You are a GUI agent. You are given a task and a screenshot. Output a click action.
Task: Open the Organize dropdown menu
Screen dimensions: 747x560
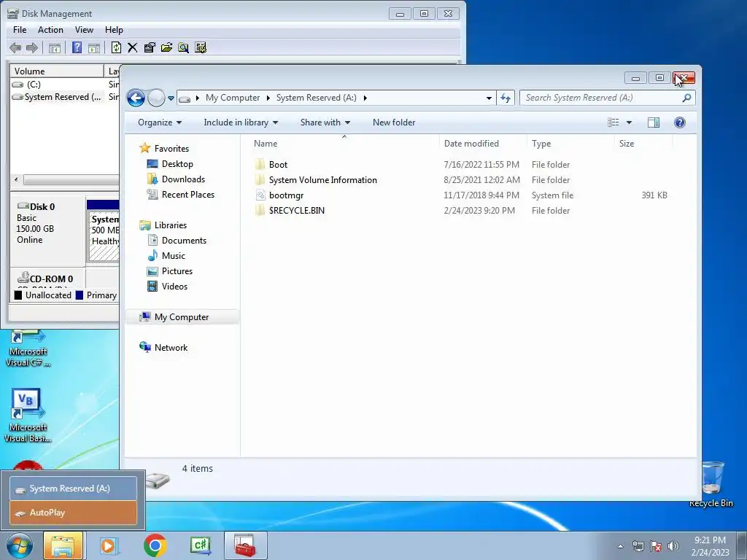160,122
